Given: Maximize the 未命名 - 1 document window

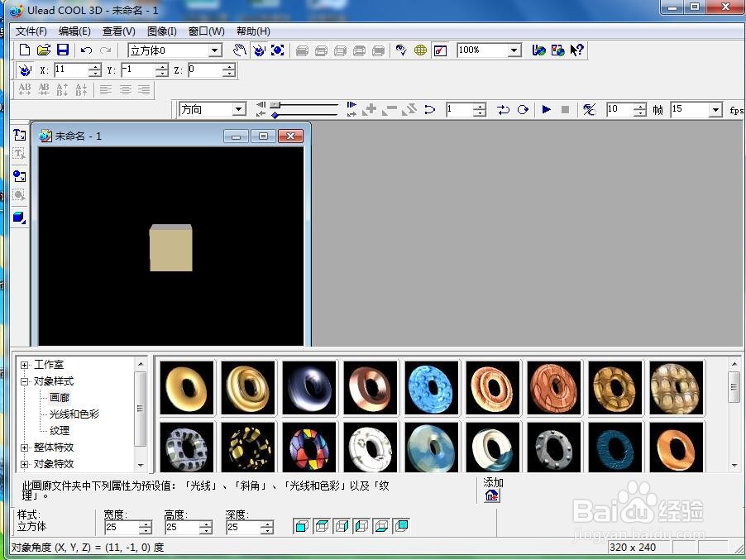Looking at the screenshot, I should point(263,136).
